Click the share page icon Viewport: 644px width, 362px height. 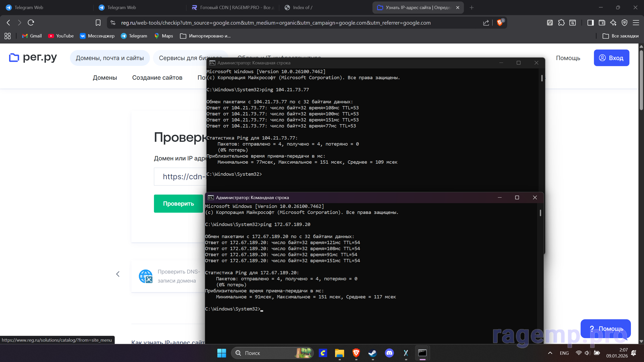486,23
